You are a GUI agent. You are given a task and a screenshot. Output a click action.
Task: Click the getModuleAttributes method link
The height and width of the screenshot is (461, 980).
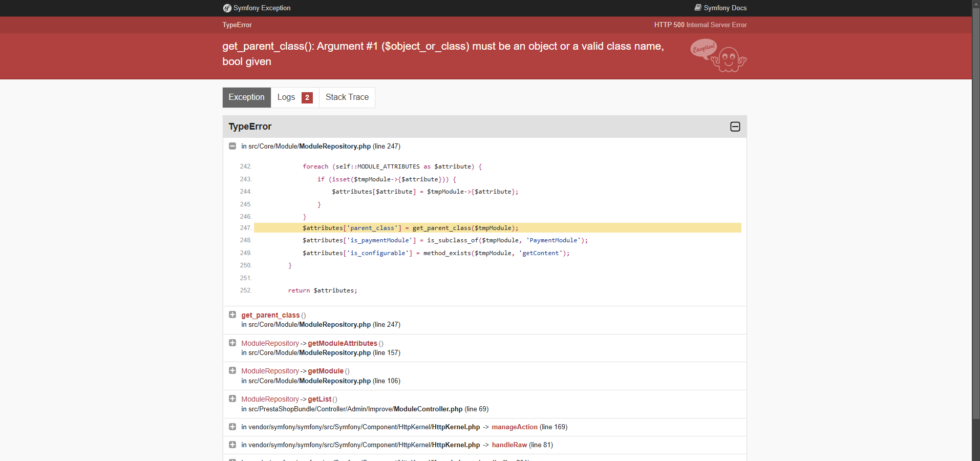click(x=342, y=343)
